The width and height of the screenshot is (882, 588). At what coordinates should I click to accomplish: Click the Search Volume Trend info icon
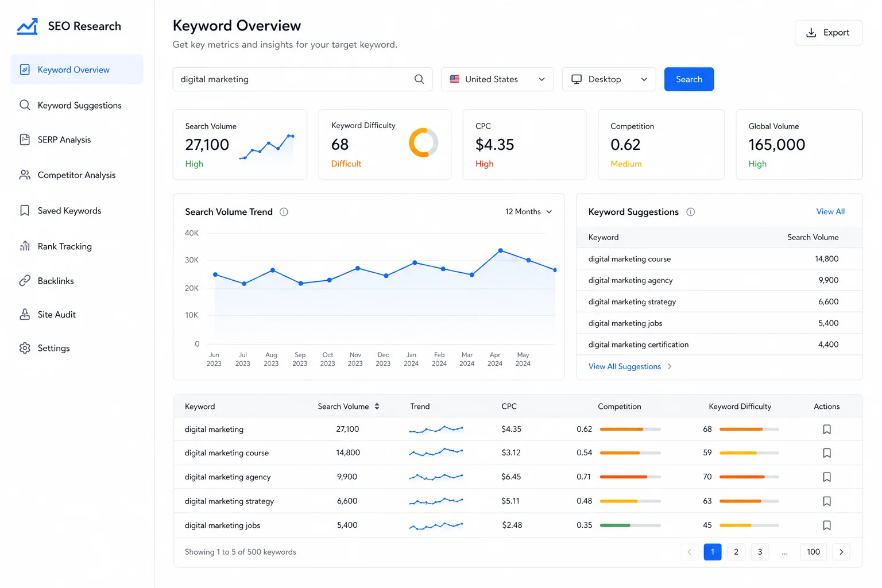pos(284,212)
